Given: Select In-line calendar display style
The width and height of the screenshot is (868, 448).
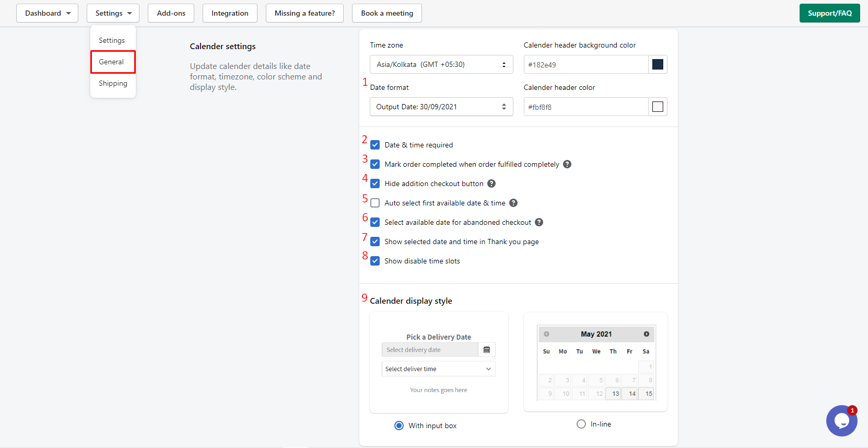Looking at the screenshot, I should tap(581, 424).
